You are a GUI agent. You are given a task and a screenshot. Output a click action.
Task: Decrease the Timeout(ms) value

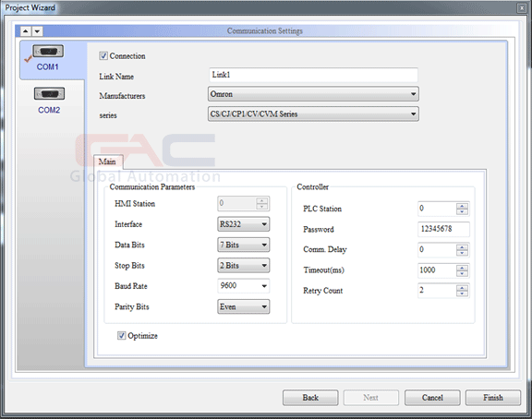(462, 273)
